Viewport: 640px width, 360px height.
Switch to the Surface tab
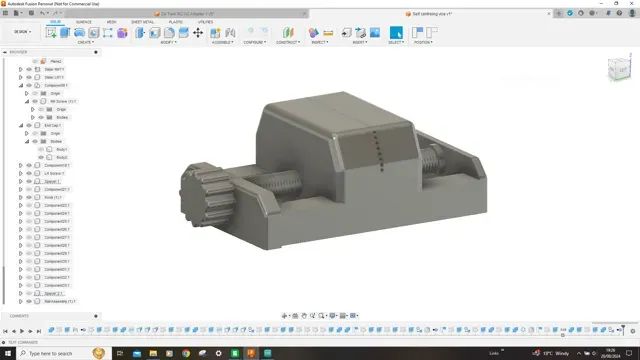84,22
